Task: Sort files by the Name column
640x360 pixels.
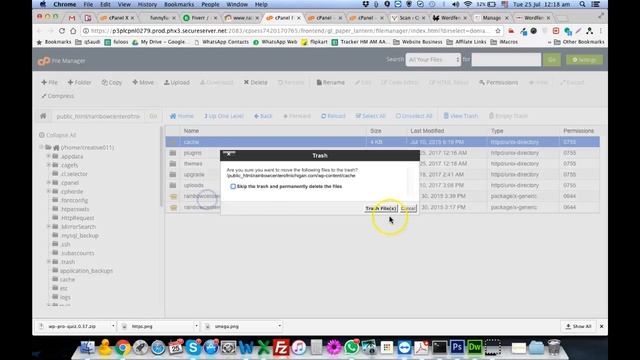Action: coord(191,131)
